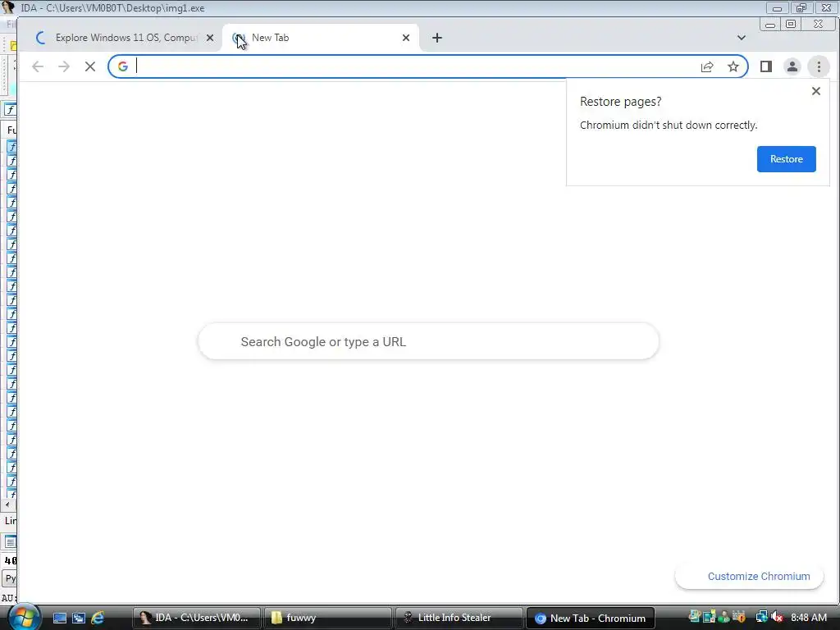Image resolution: width=840 pixels, height=630 pixels.
Task: Open the tab search chevron dropdown
Action: (742, 38)
